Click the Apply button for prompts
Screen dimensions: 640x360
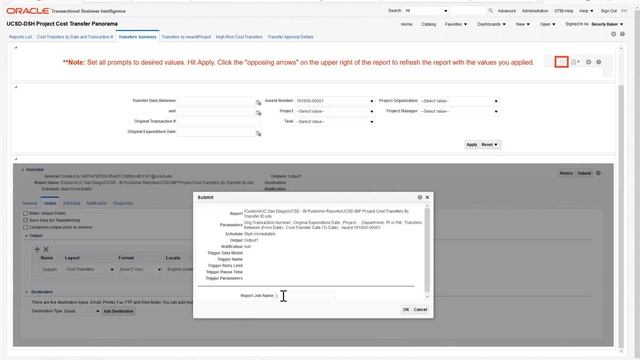471,144
